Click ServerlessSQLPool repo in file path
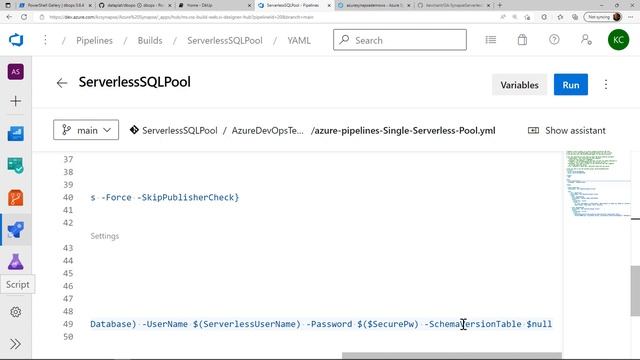This screenshot has height=360, width=640. pos(179,131)
